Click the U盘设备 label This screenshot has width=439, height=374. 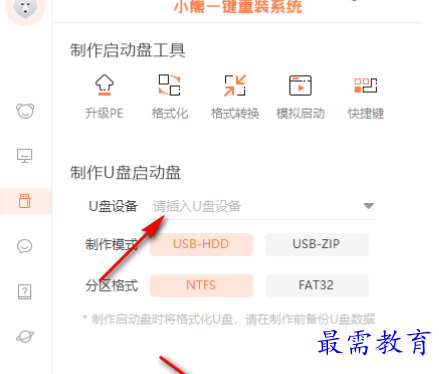point(113,206)
